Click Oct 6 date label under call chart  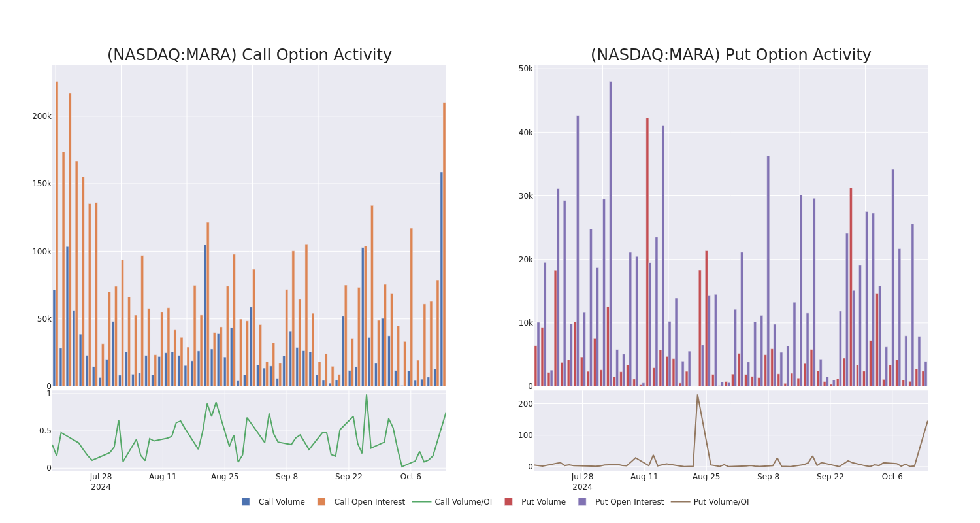tap(411, 477)
